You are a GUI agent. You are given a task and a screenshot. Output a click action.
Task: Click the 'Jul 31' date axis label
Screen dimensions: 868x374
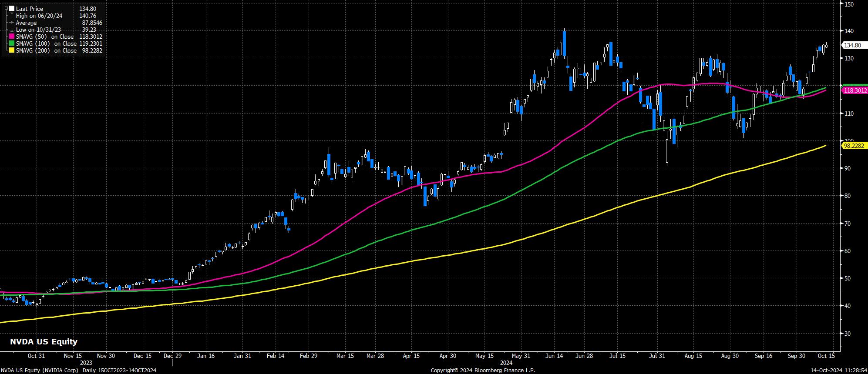(657, 356)
